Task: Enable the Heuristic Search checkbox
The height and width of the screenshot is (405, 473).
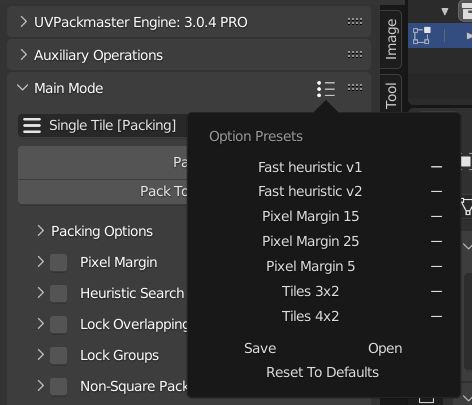Action: pyautogui.click(x=59, y=293)
